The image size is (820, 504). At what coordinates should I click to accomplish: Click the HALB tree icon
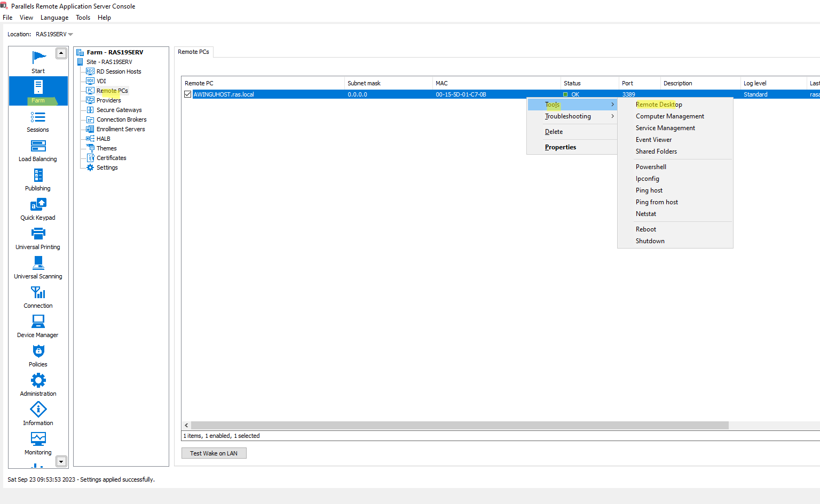(x=90, y=139)
